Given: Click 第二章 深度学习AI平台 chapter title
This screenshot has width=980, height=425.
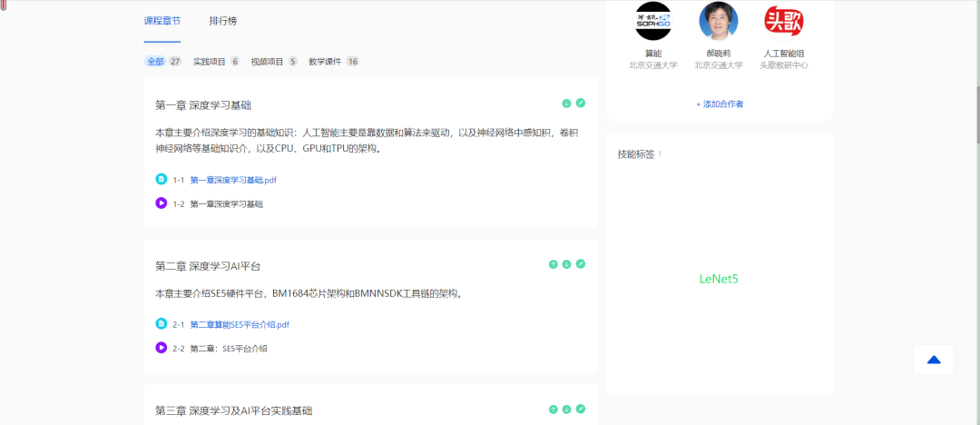Looking at the screenshot, I should point(208,266).
